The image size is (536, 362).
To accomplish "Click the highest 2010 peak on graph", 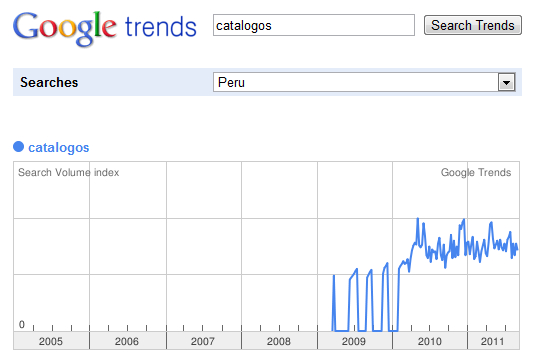I will pyautogui.click(x=418, y=219).
